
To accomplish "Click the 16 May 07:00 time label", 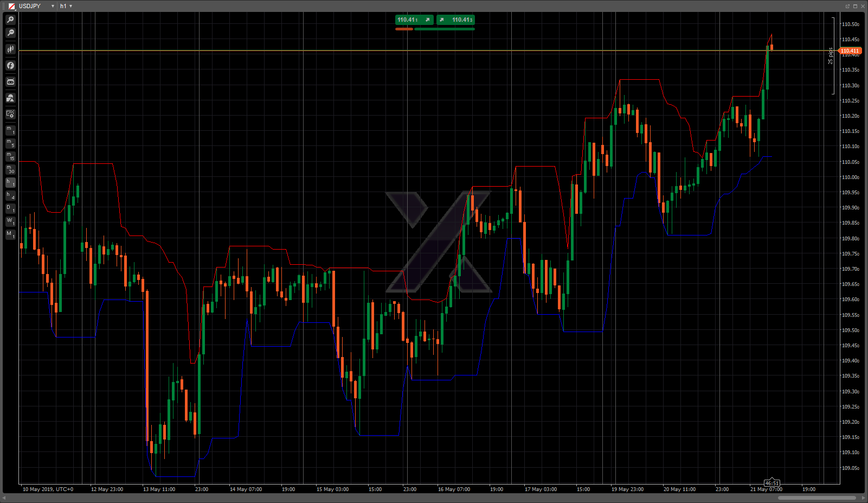I will click(x=454, y=489).
